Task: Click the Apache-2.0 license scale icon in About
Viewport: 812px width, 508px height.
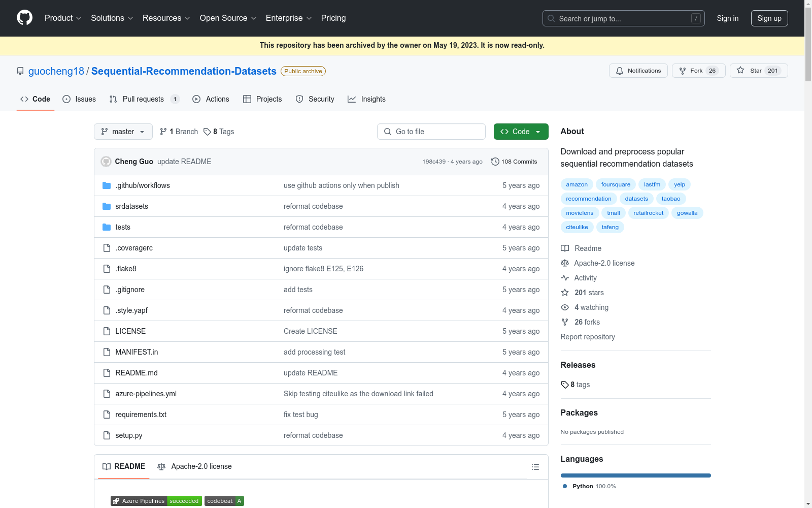Action: click(565, 263)
